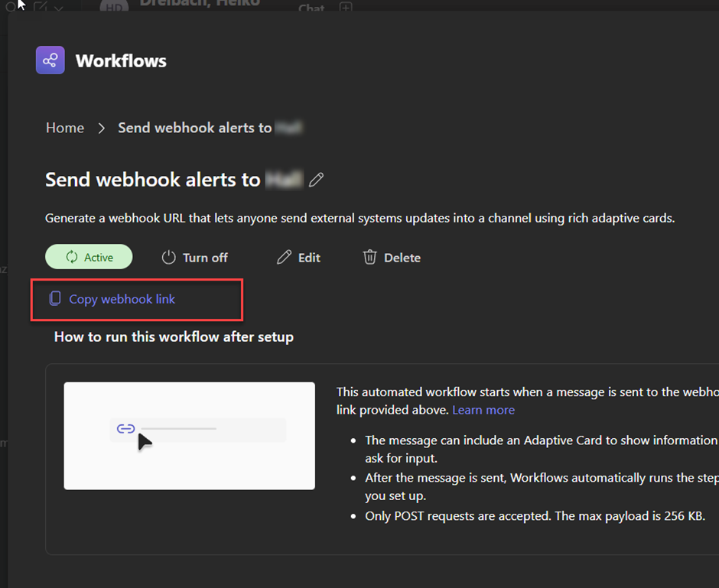This screenshot has width=719, height=588.
Task: Click the green Active status badge
Action: [x=89, y=257]
